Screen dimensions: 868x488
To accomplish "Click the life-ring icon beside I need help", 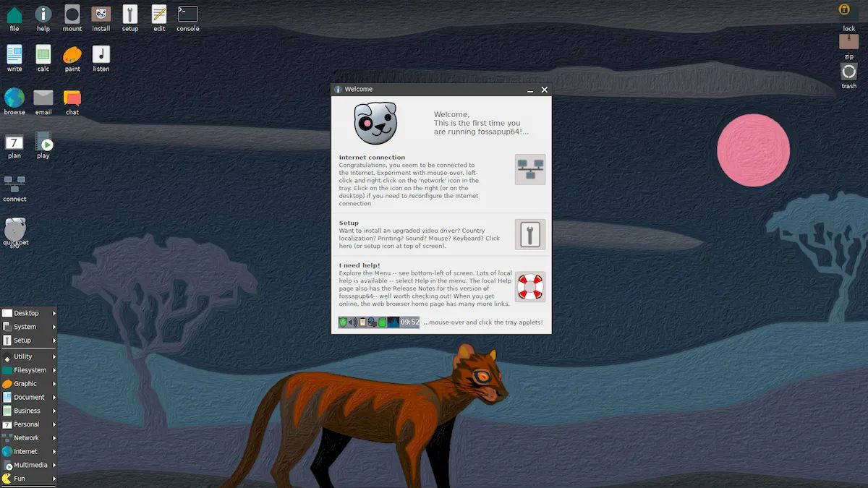I will [x=530, y=286].
